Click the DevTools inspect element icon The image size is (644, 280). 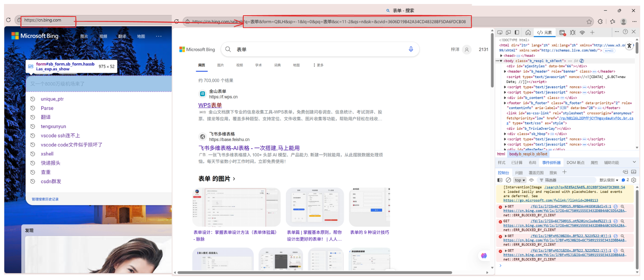point(500,33)
